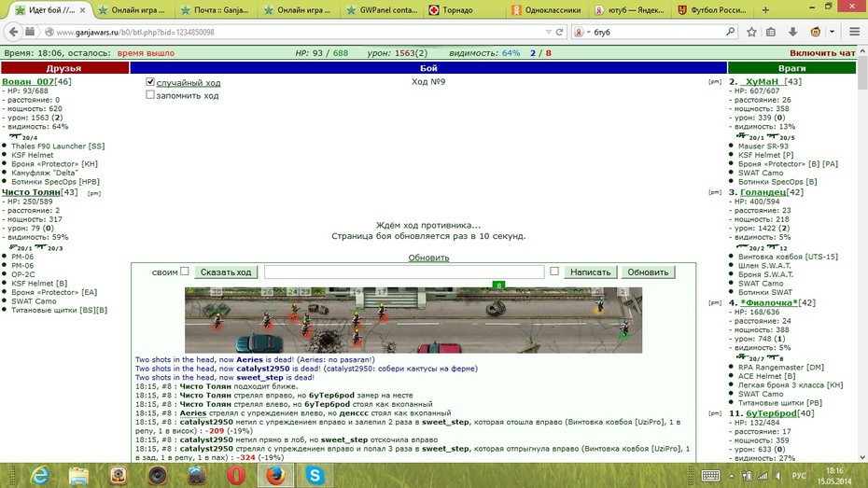
Task: Reload the page with the refresh icon
Action: point(559,32)
